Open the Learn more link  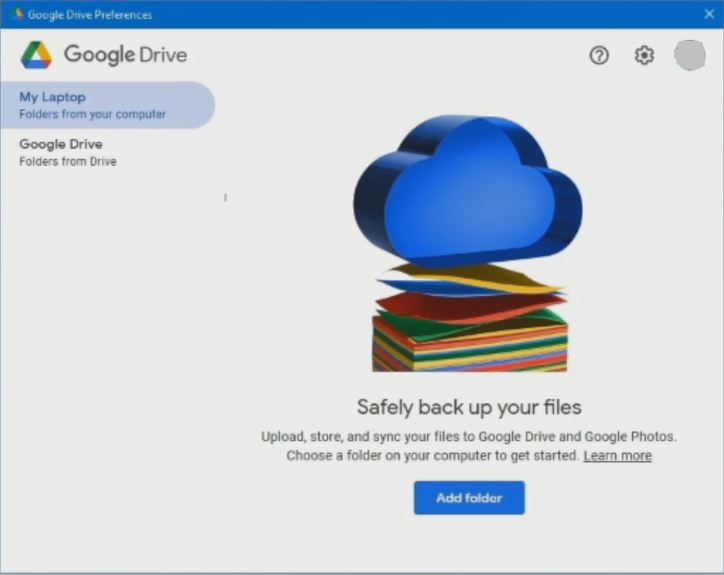click(x=617, y=456)
